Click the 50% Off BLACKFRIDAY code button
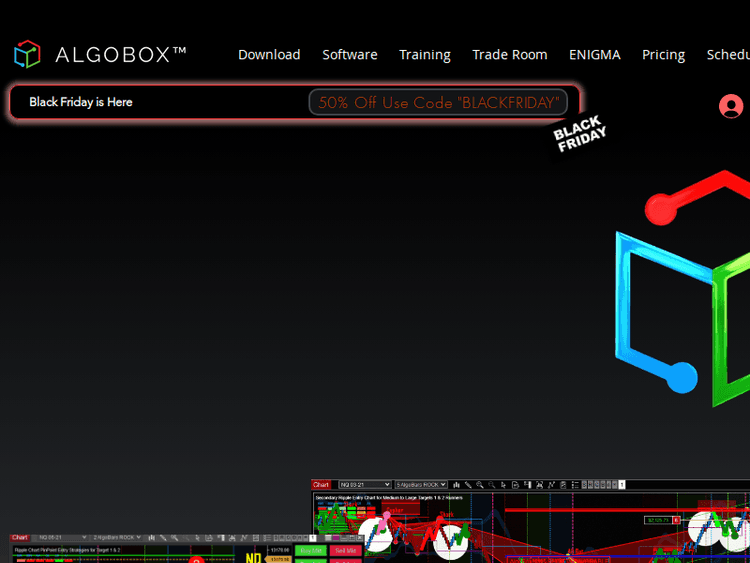 438,102
